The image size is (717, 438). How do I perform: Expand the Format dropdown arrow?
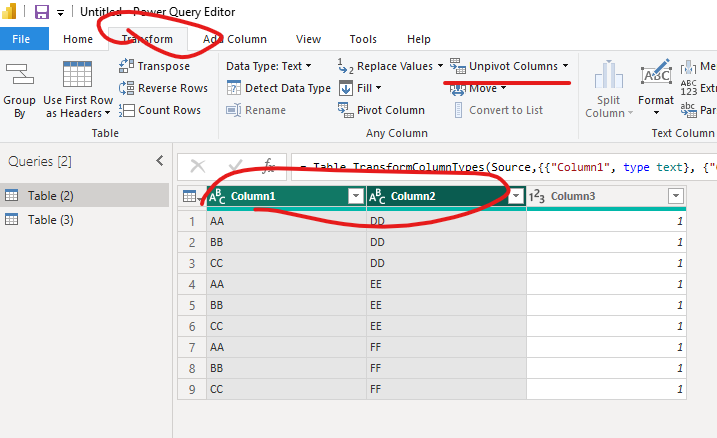pos(656,112)
